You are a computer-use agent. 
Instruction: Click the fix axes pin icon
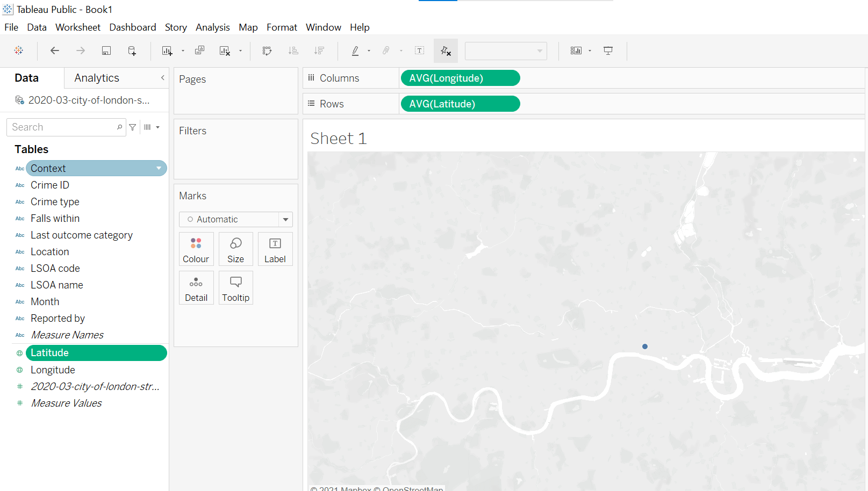[446, 50]
